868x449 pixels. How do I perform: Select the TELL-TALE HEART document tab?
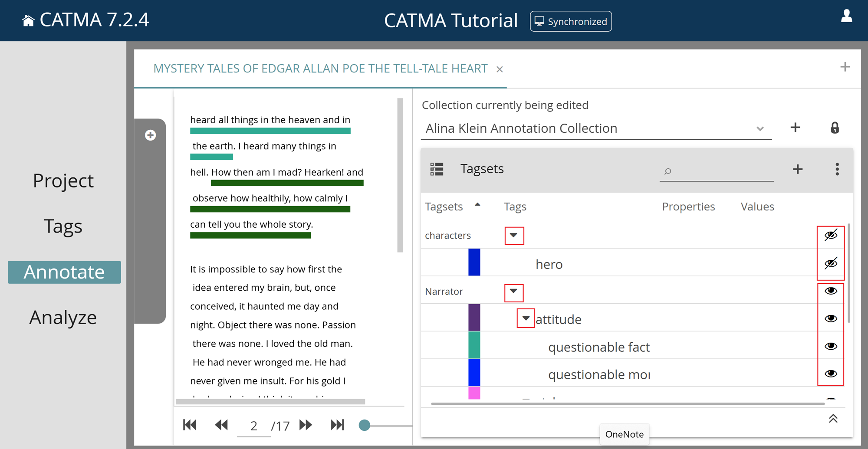coord(319,68)
